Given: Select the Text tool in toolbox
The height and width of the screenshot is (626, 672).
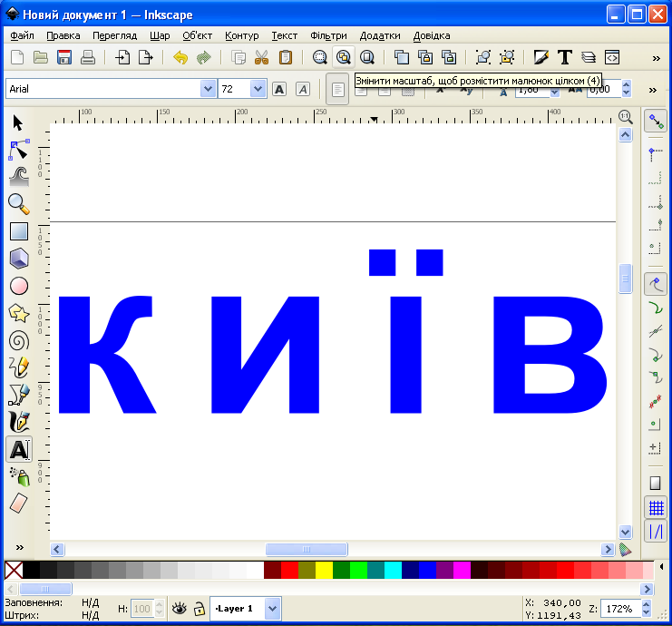Looking at the screenshot, I should 19,449.
